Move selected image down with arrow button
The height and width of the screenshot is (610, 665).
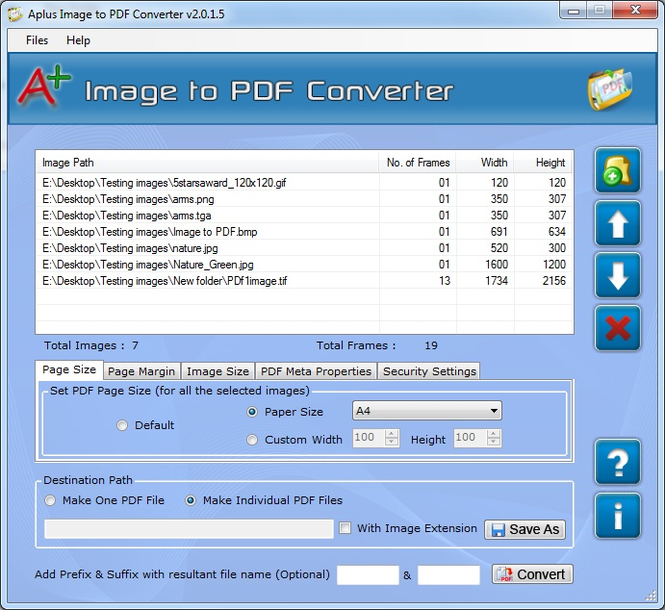pos(618,276)
